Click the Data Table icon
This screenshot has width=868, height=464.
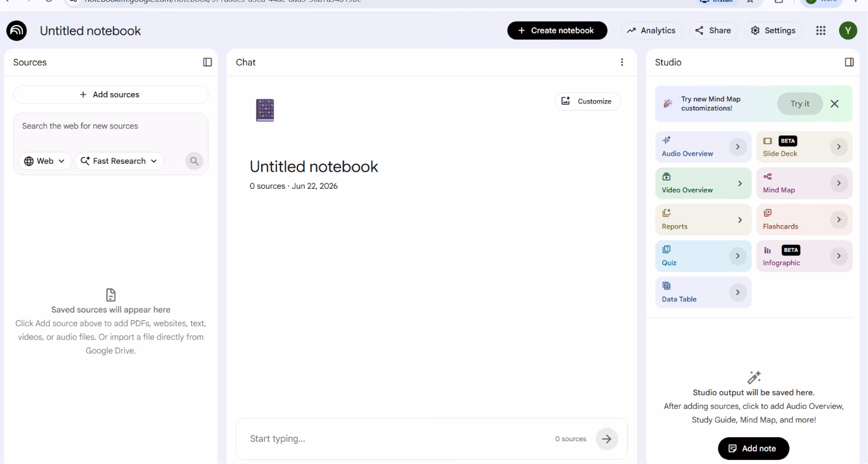click(667, 285)
